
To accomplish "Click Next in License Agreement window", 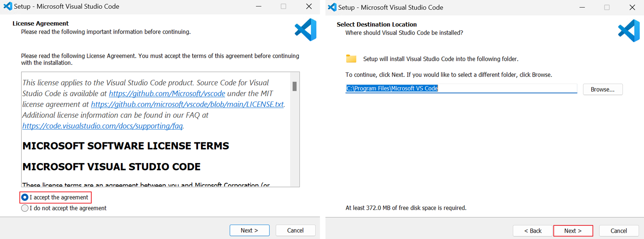I will (249, 230).
